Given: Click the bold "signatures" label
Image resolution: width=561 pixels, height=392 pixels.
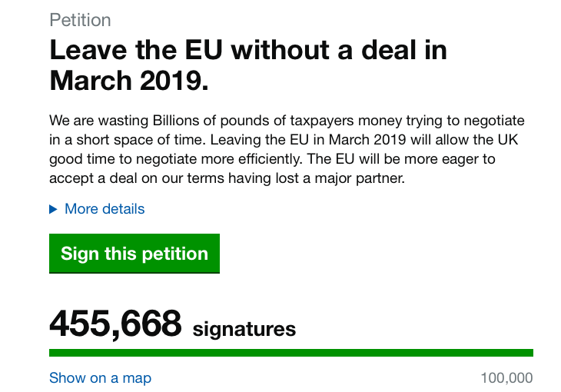Looking at the screenshot, I should [244, 329].
